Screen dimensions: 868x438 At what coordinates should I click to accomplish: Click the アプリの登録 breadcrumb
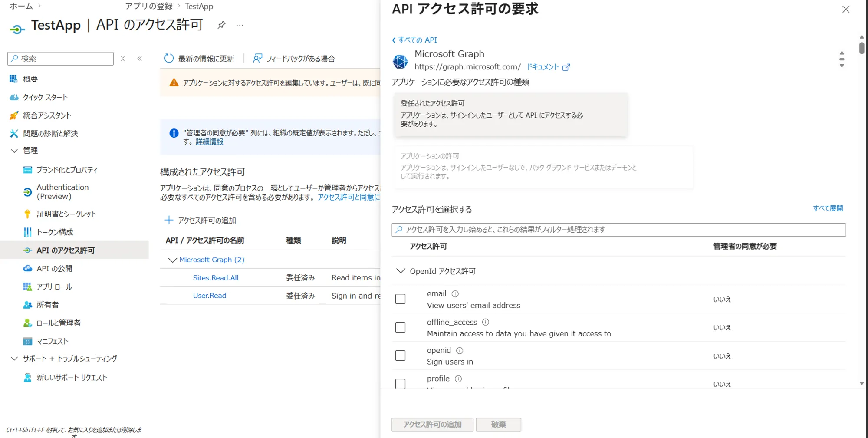coord(149,6)
